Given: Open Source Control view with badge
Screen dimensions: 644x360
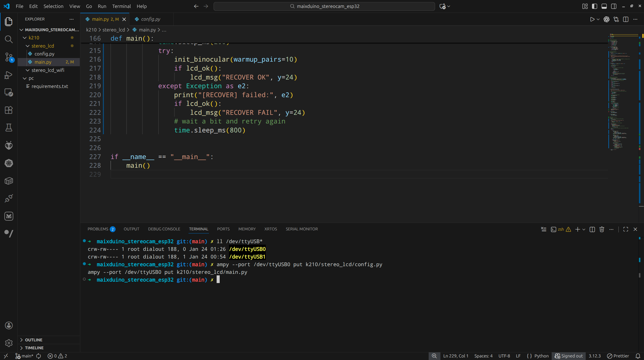Looking at the screenshot, I should click(x=9, y=57).
